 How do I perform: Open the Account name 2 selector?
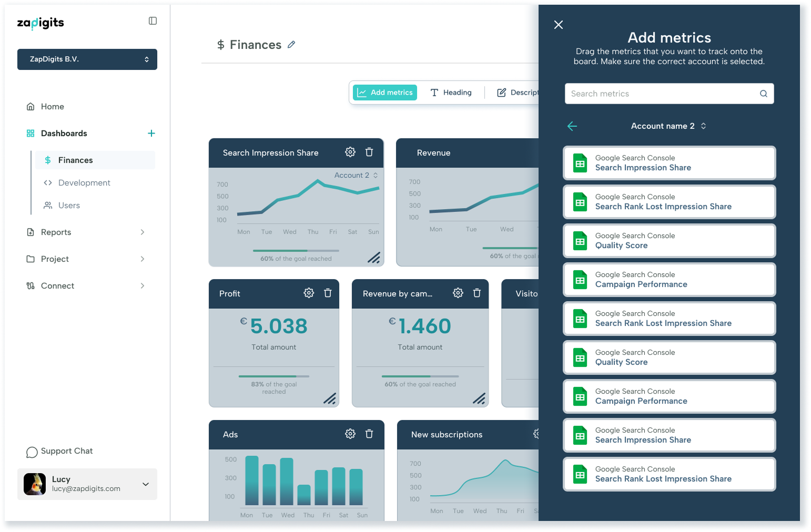point(668,126)
